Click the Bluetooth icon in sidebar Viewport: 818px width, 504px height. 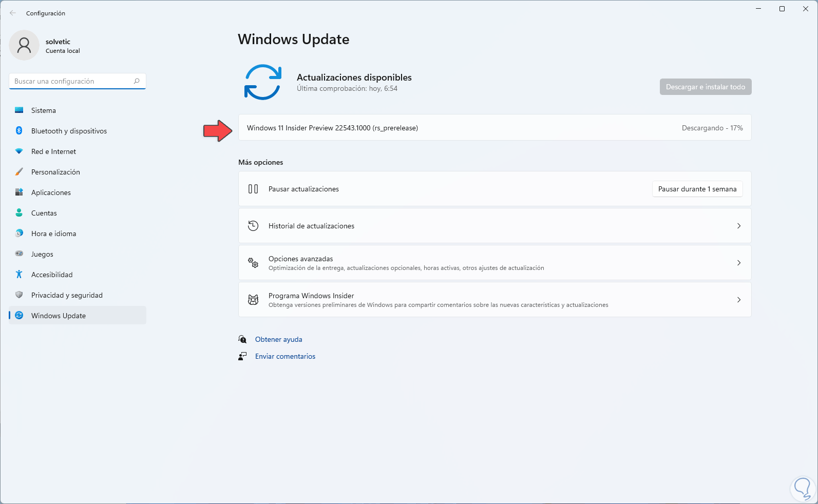tap(19, 131)
